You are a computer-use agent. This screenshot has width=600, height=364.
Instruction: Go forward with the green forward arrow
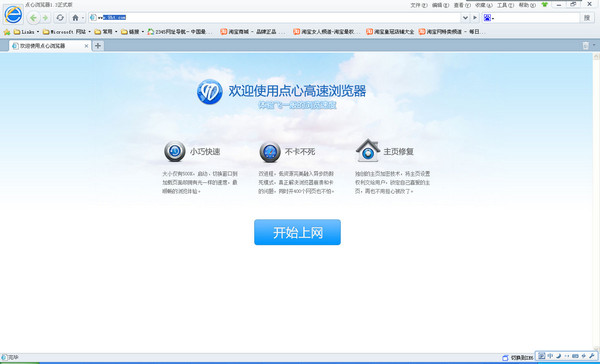46,18
